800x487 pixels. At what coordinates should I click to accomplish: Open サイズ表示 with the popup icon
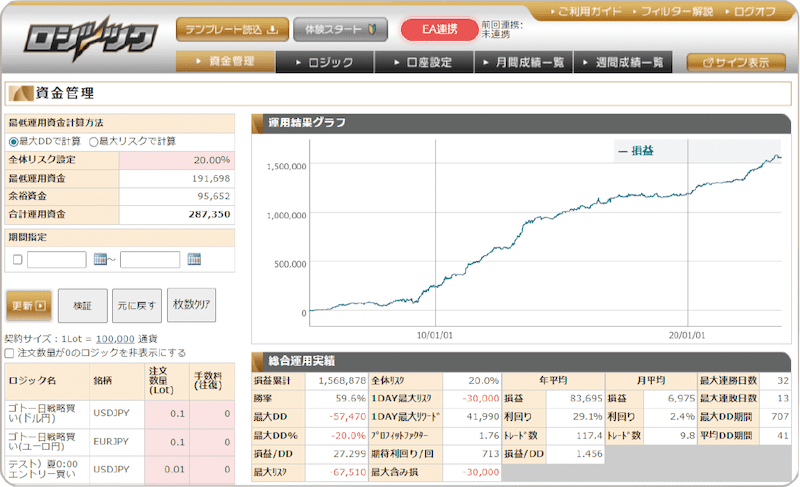(735, 62)
